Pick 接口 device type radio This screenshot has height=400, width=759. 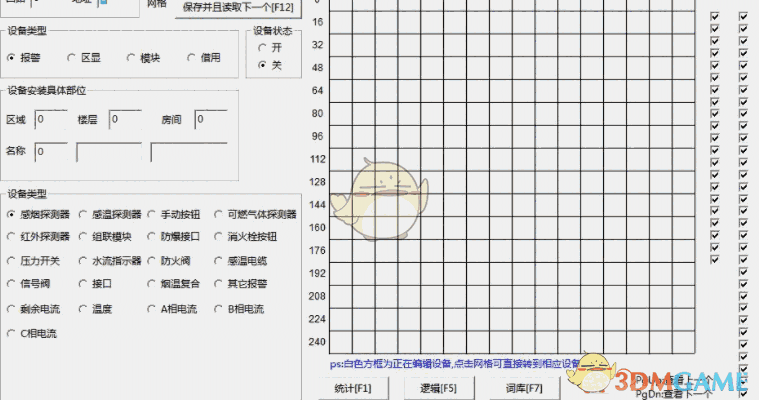95,283
